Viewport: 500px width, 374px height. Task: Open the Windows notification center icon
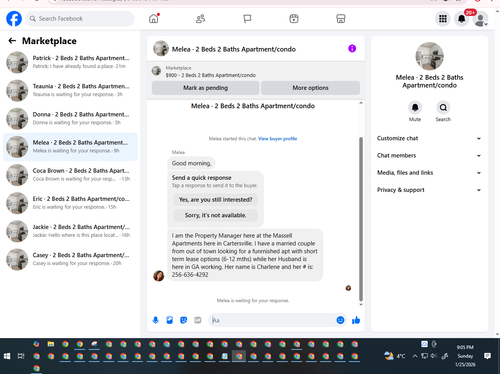pos(487,356)
